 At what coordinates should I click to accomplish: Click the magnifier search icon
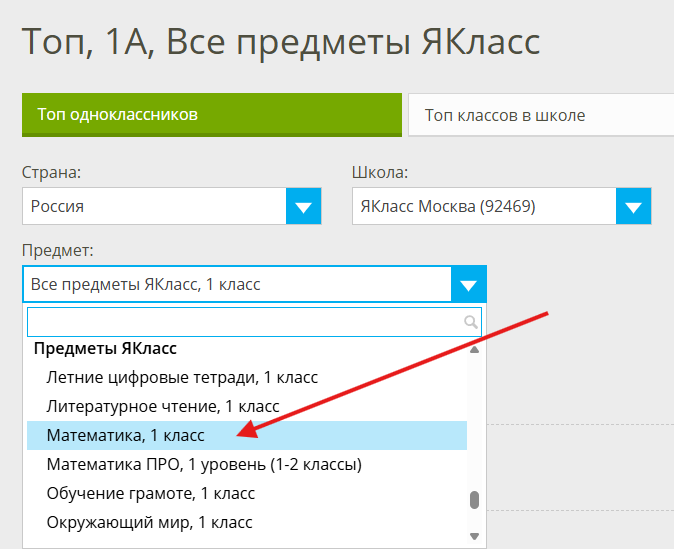click(x=471, y=322)
